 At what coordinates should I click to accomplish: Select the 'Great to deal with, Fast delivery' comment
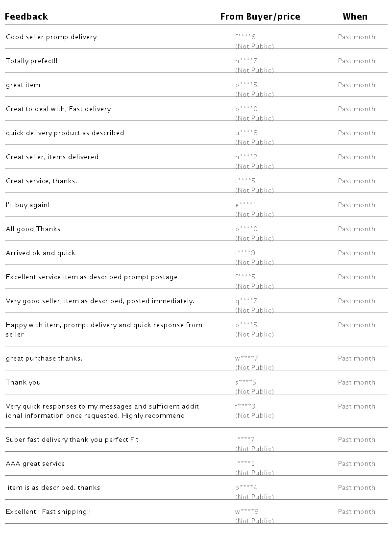[x=58, y=109]
